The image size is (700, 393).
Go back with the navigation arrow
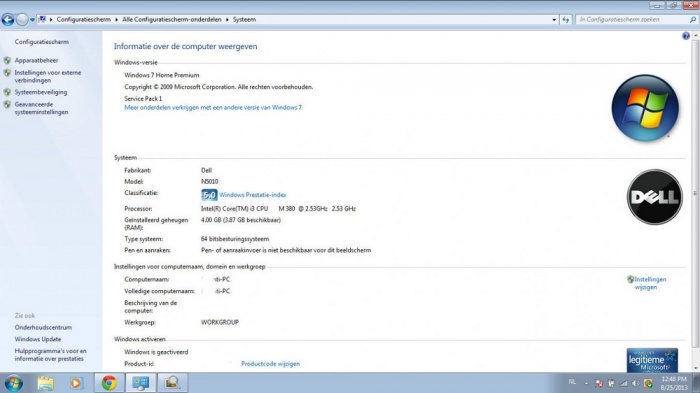click(x=8, y=20)
